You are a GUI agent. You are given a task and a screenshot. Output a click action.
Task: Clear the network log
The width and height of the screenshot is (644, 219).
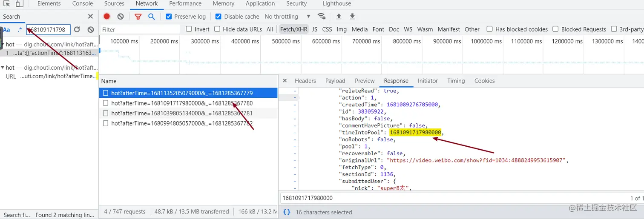121,16
